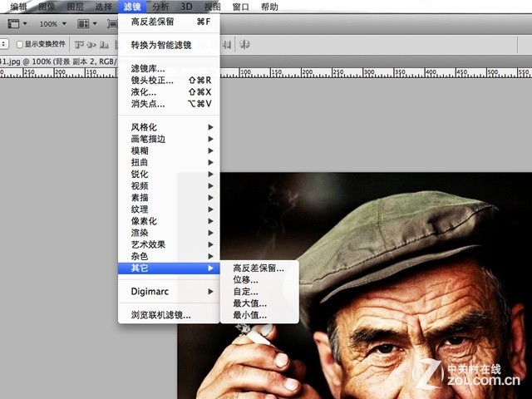Open the 视图 menu
This screenshot has height=399, width=532.
[213, 7]
